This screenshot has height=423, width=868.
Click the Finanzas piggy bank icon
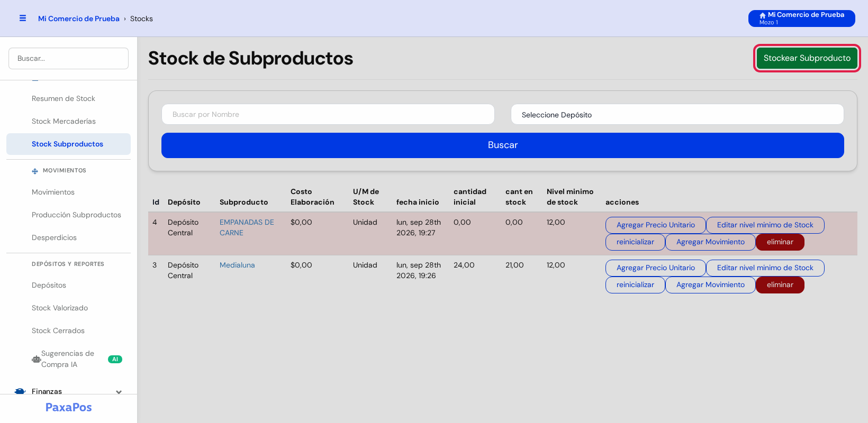[20, 391]
